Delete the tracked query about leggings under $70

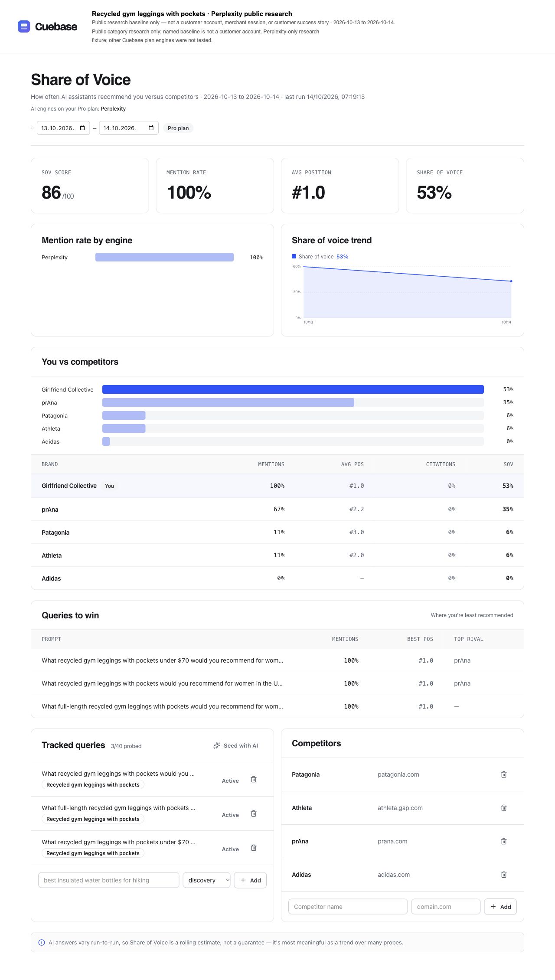(x=254, y=848)
